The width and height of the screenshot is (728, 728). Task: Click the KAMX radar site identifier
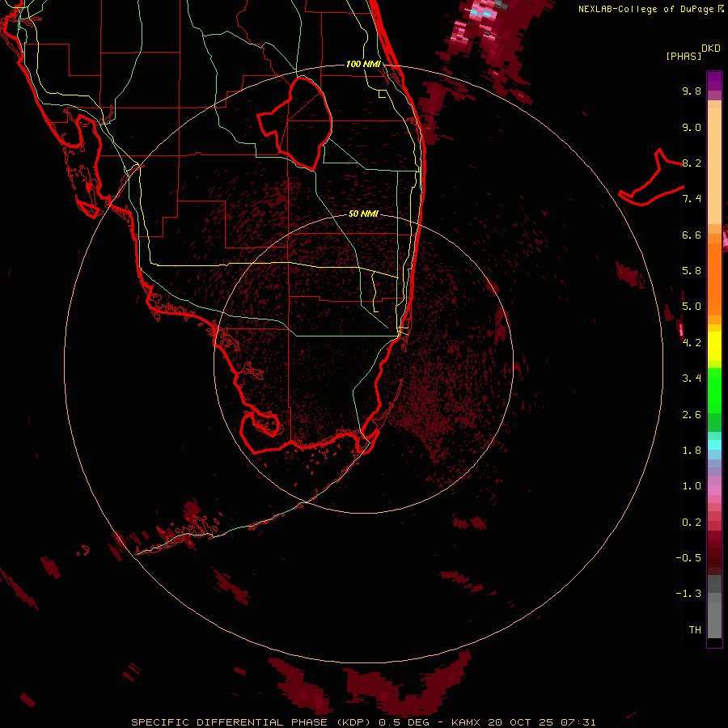[467, 722]
